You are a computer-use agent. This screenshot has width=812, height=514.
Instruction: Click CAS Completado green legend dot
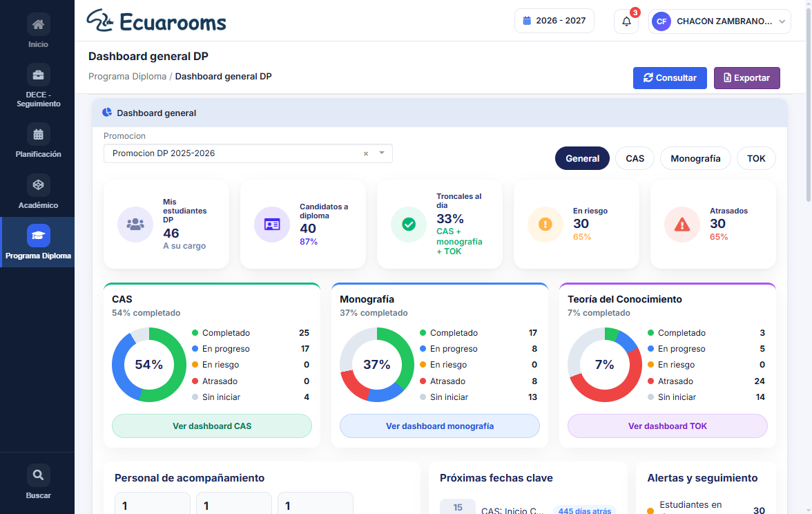point(195,333)
